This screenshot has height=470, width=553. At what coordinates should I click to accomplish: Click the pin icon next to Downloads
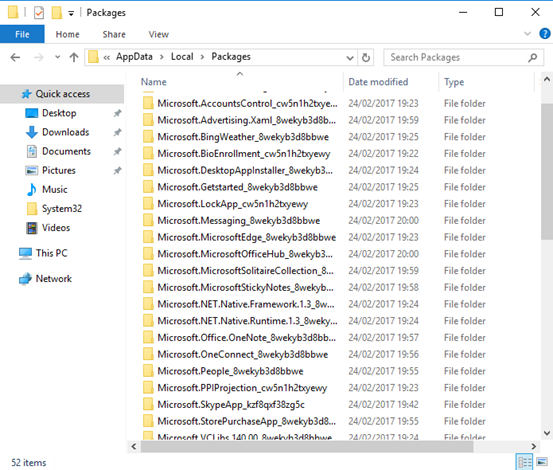pos(117,132)
